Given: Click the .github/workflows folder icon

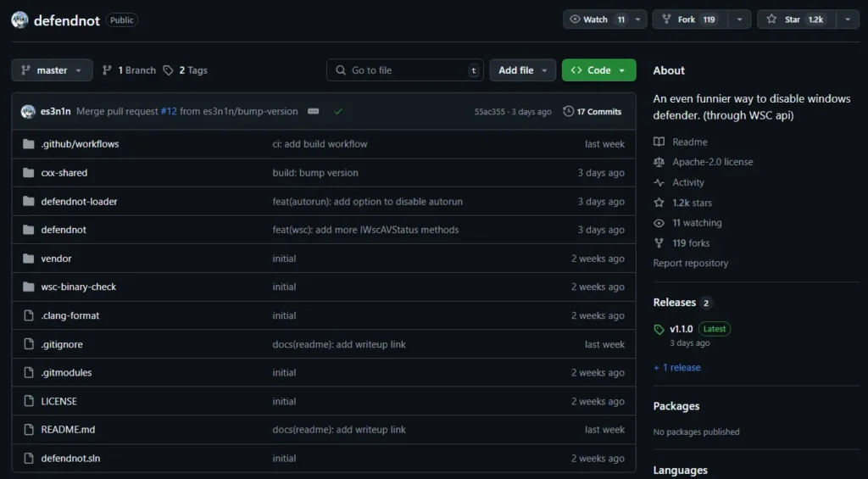Looking at the screenshot, I should [x=28, y=144].
